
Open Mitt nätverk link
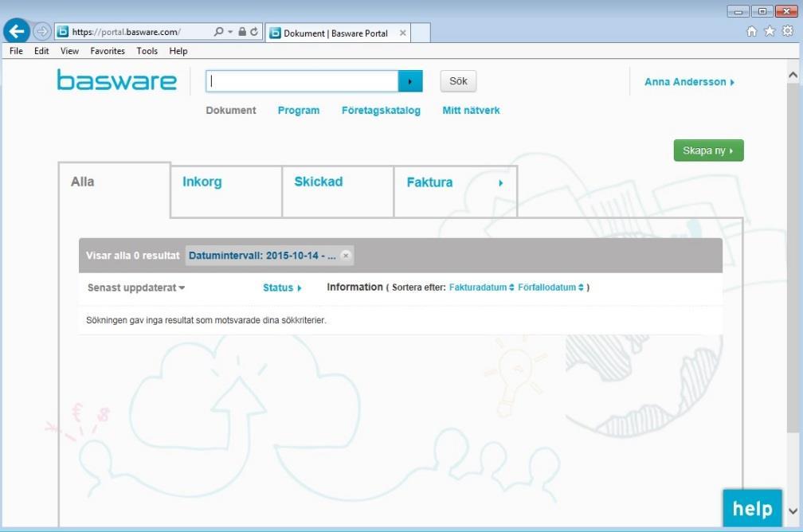pos(471,110)
